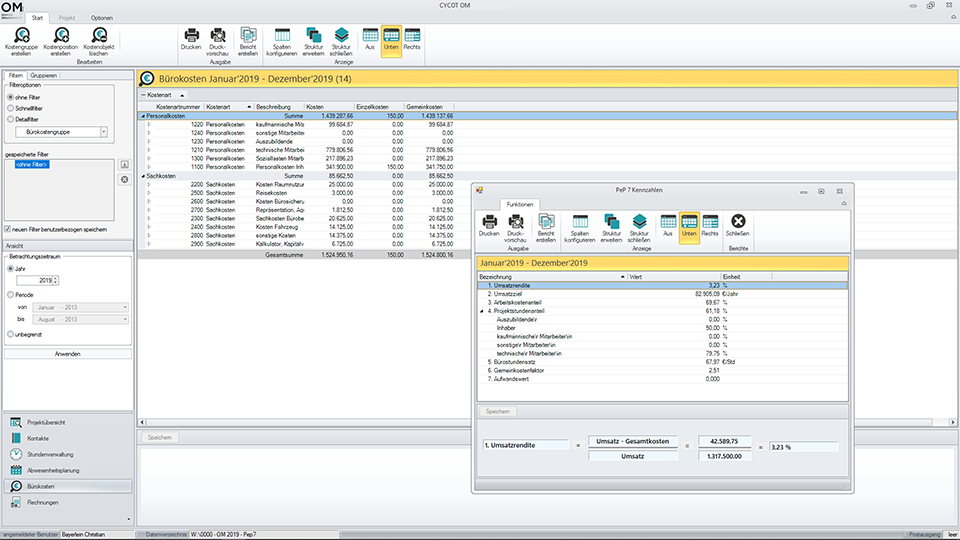Open Kontakte navigation item

67,438
